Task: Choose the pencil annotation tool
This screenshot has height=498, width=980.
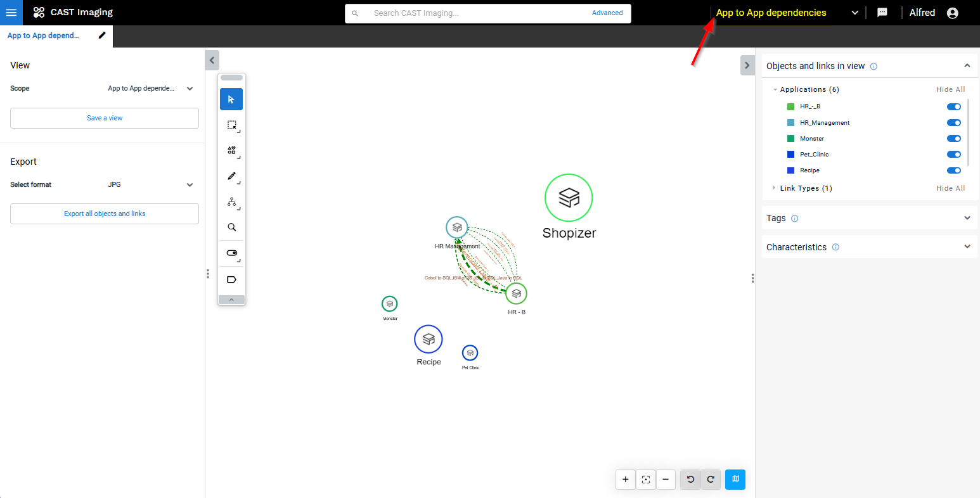Action: click(x=231, y=176)
